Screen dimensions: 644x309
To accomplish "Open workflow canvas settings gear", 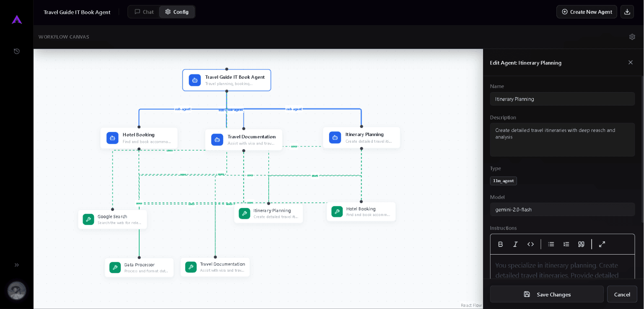I will [x=632, y=37].
